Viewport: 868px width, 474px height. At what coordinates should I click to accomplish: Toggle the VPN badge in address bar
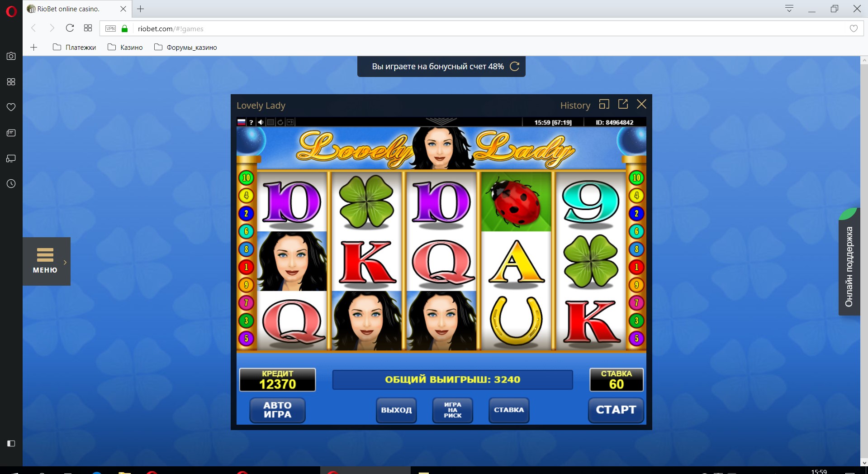click(110, 29)
